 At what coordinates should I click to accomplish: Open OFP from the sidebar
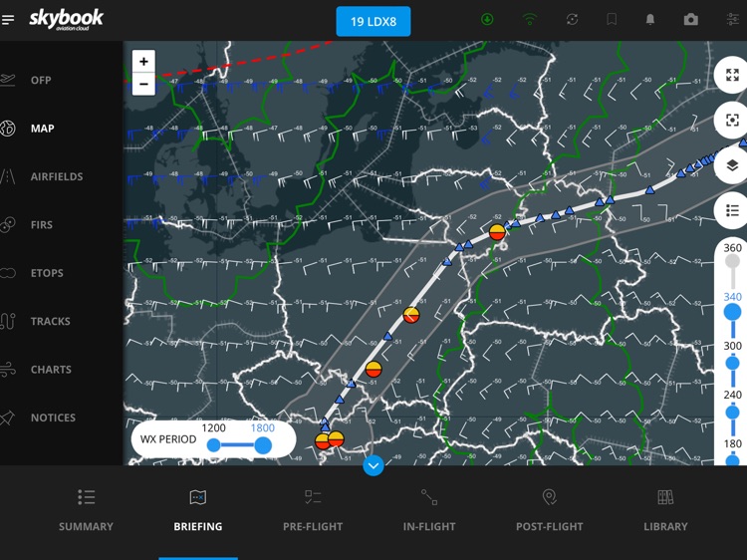click(x=41, y=80)
